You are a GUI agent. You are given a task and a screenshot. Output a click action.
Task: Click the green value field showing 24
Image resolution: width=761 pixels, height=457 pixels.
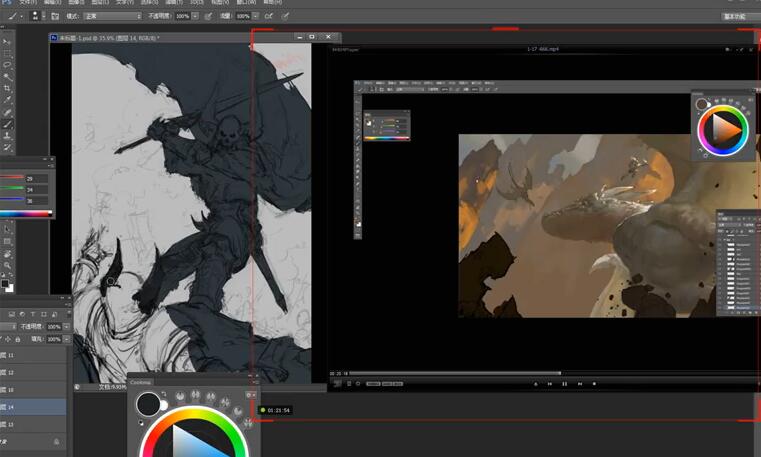pyautogui.click(x=37, y=190)
